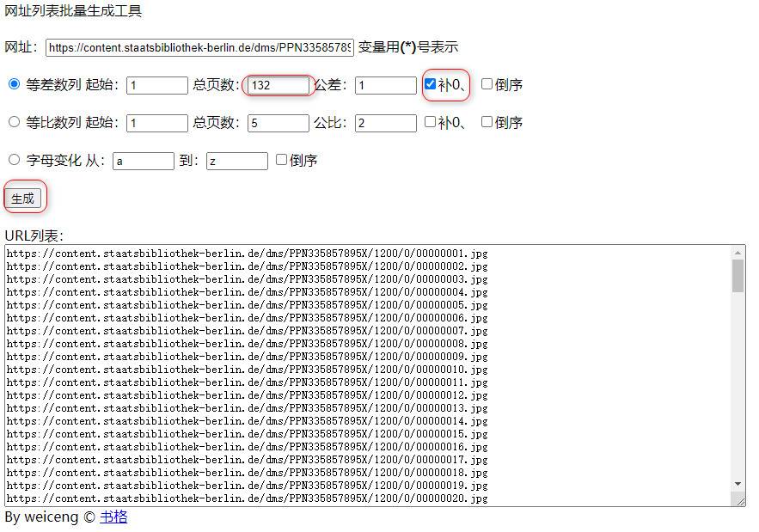
Task: Enable 倒序 in the arithmetic sequence row
Action: click(487, 83)
